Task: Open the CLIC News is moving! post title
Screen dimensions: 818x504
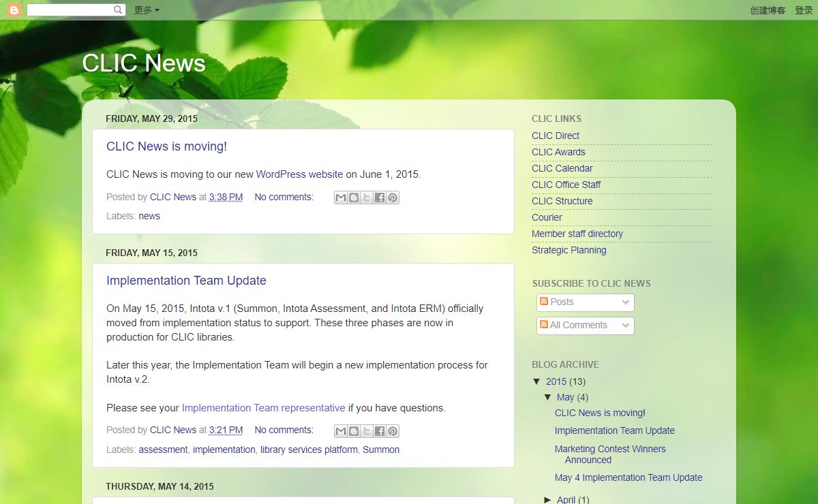Action: click(166, 146)
